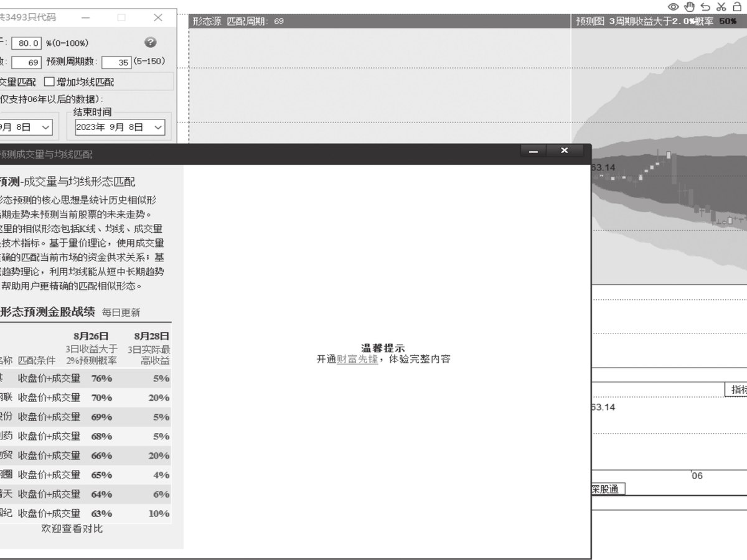Click the 80.0 percentage input field
This screenshot has width=747, height=560.
point(27,44)
